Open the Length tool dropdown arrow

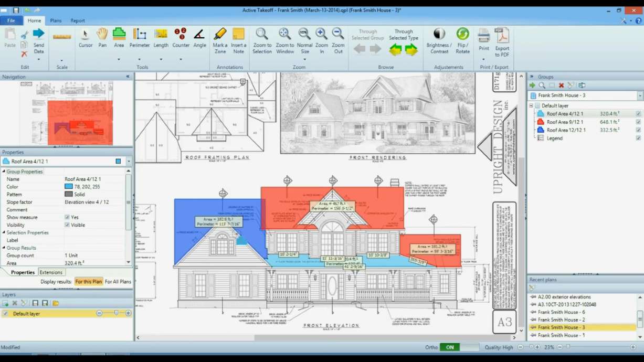(x=161, y=59)
